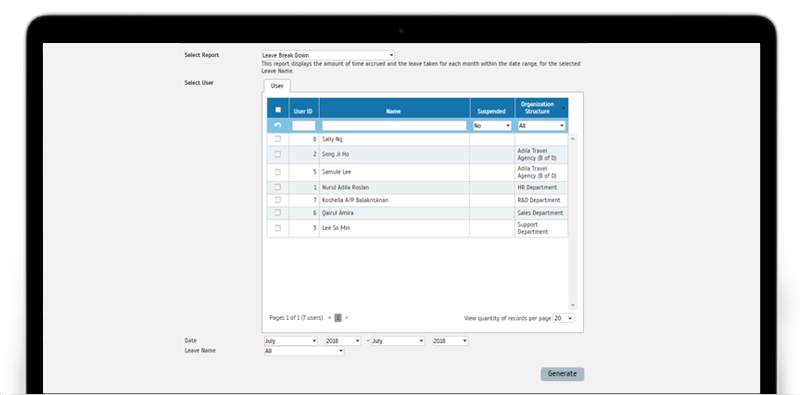Viewport: 800px width, 395px height.
Task: Open the Leave Name dropdown
Action: tap(304, 351)
